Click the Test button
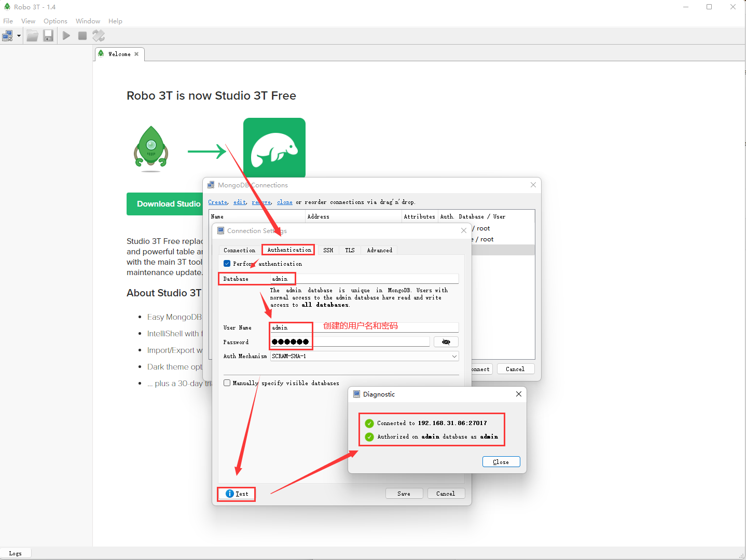746x560 pixels. (237, 494)
